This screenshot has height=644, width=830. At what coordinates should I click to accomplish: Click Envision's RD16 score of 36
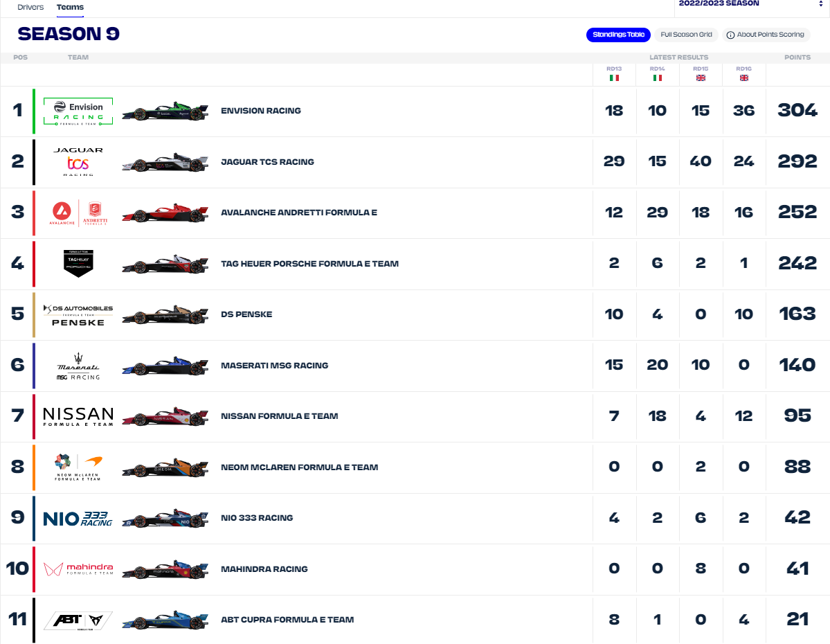[743, 110]
